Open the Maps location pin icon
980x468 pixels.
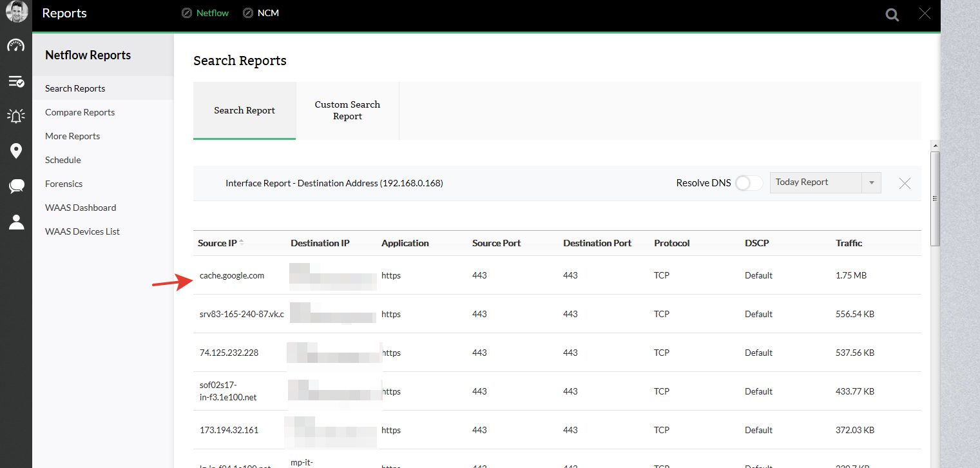(16, 151)
